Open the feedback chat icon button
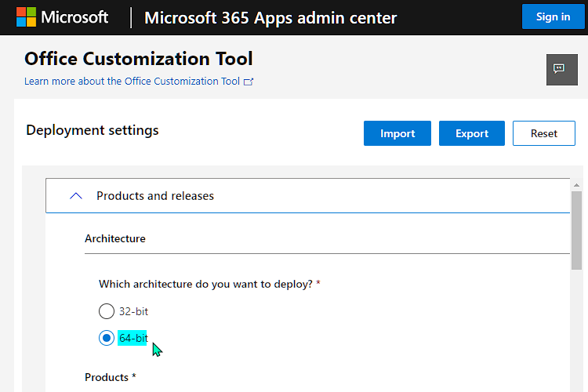Viewport: 588px width, 392px height. 562,70
